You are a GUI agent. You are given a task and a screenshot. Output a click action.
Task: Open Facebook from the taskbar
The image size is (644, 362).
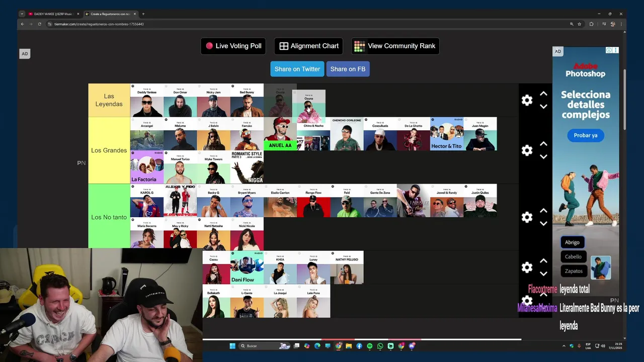click(359, 346)
